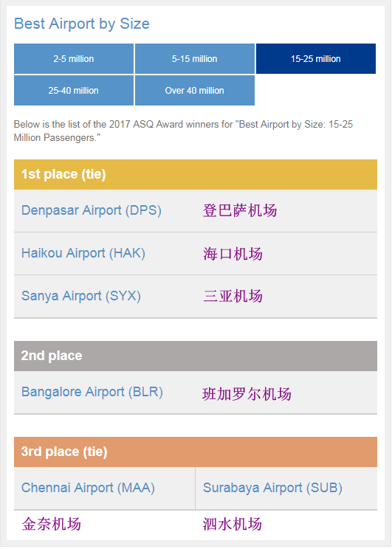This screenshot has height=549, width=392.
Task: Open the 25-40 million tab
Action: tap(74, 90)
